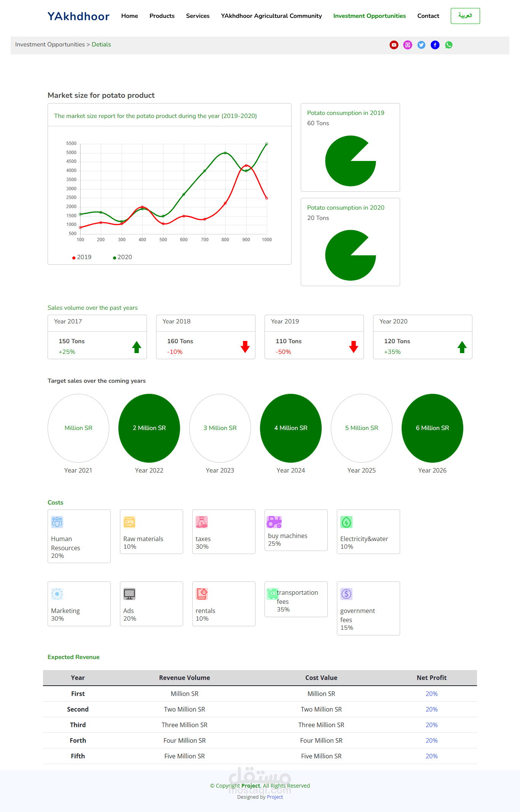Select Investment Opportunities in navigation bar
This screenshot has height=812, width=520.
tap(370, 16)
